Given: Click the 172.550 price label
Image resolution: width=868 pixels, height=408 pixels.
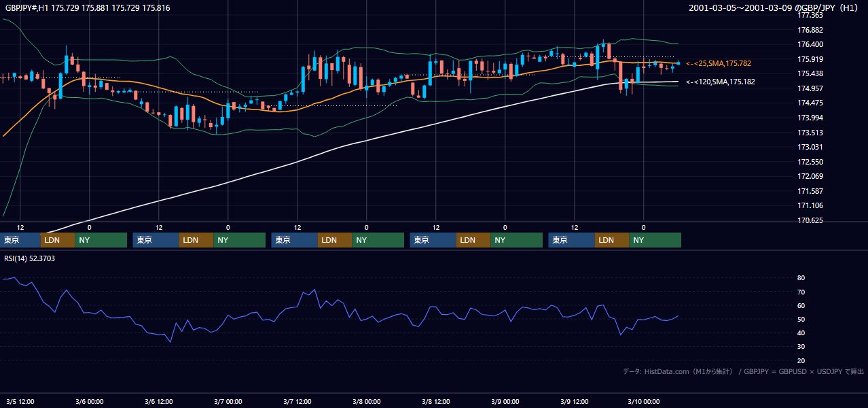Looking at the screenshot, I should pyautogui.click(x=810, y=162).
